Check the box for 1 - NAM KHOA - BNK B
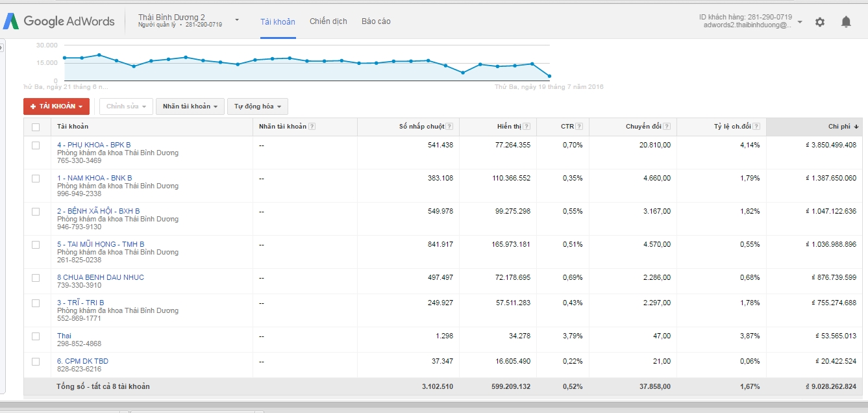Image resolution: width=868 pixels, height=413 pixels. point(36,179)
